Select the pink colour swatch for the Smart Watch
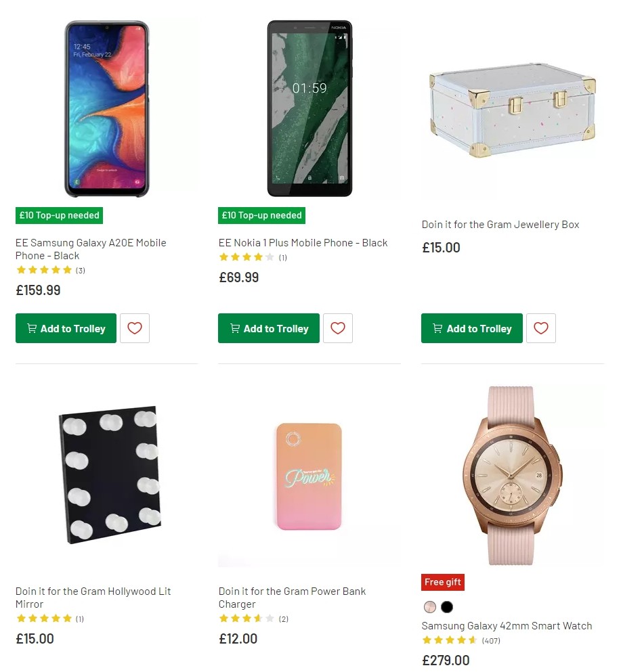Screen dimensions: 621x672 coord(429,607)
